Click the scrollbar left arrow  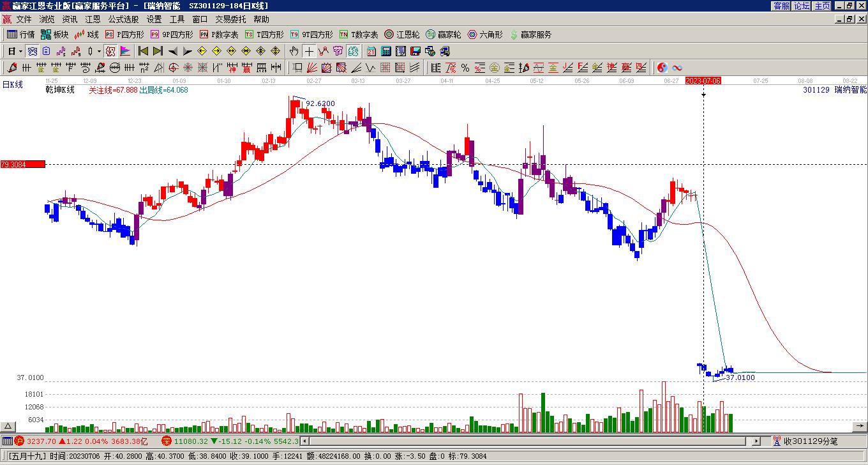click(x=304, y=441)
